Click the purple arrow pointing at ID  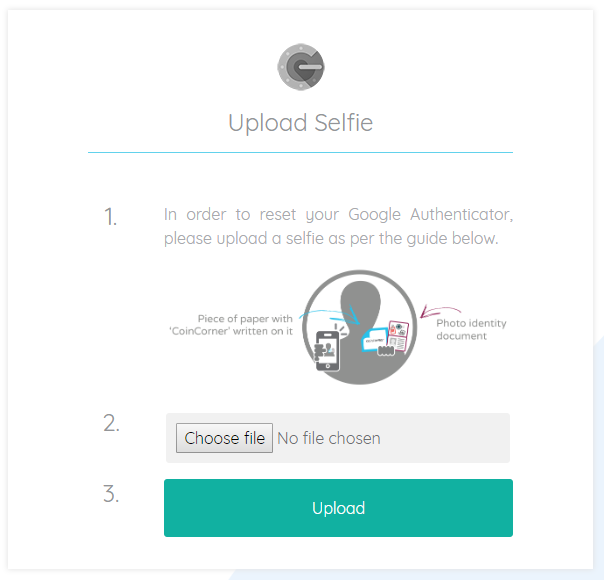point(440,311)
